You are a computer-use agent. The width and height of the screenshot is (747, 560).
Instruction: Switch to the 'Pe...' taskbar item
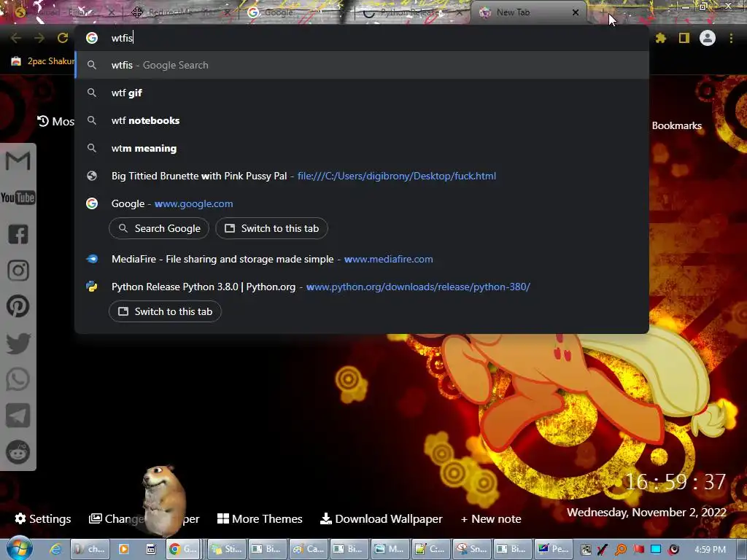point(554,549)
